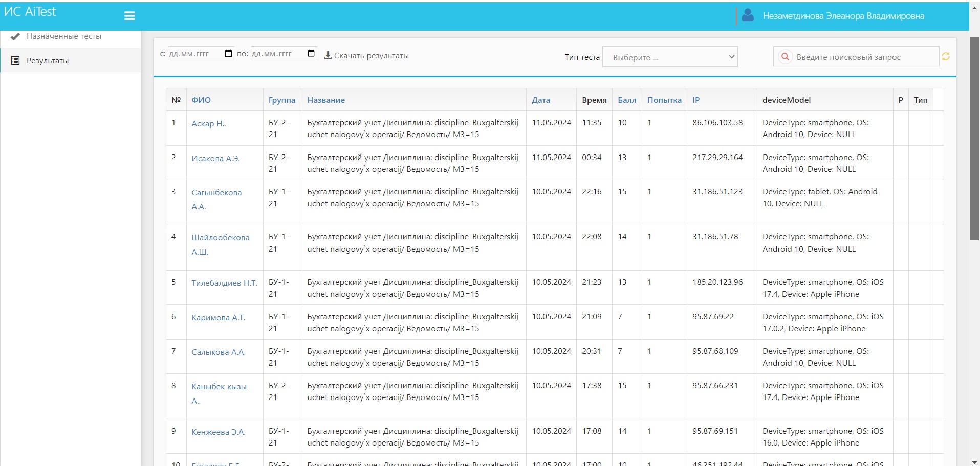Click Скачать результаты button
Screen dimensions: 980x466
[366, 55]
